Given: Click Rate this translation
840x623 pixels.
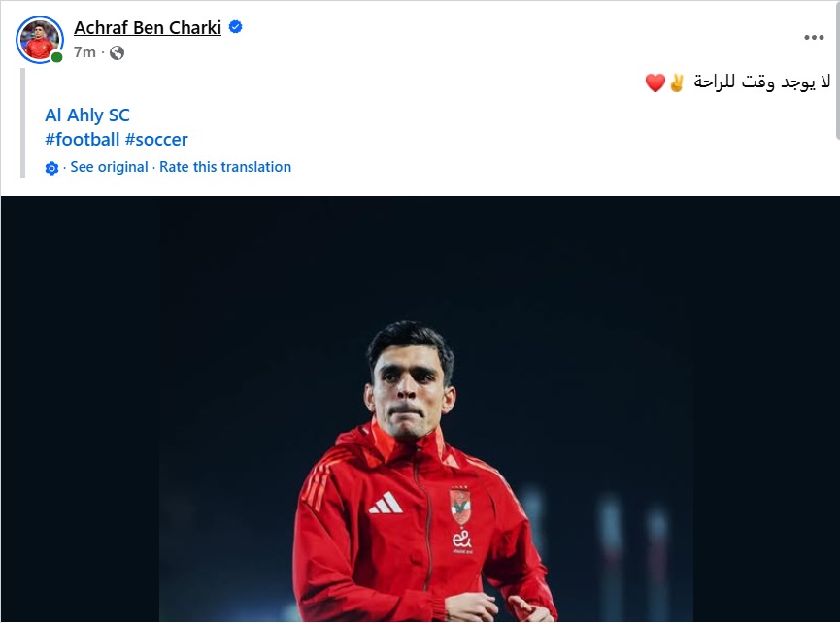Looking at the screenshot, I should point(225,167).
